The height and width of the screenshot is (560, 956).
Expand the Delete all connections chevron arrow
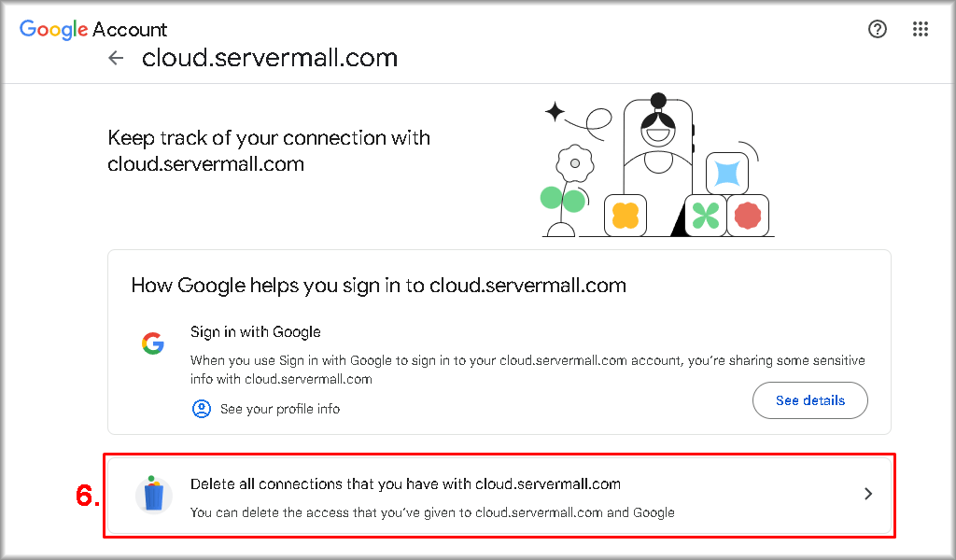click(868, 494)
